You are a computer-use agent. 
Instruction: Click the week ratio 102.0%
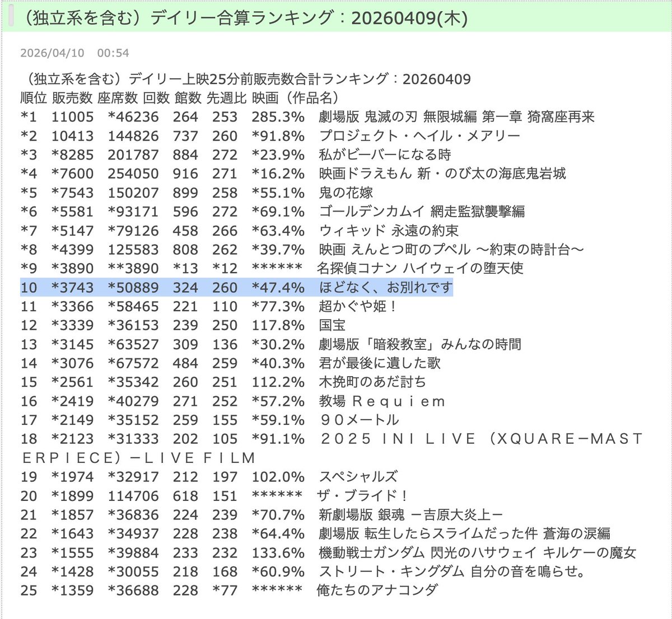tap(278, 478)
